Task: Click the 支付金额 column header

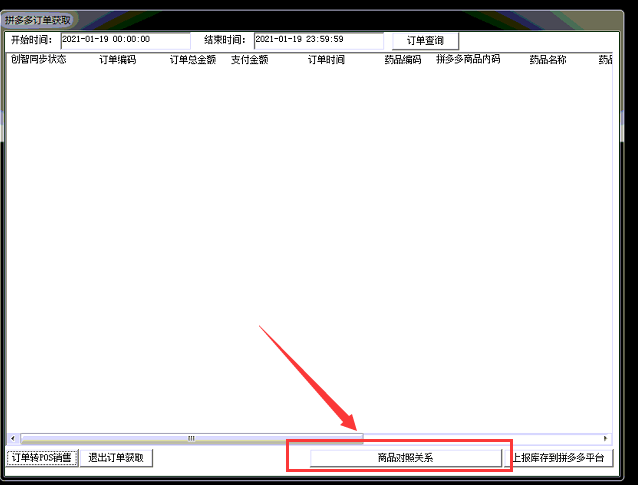Action: [x=250, y=60]
